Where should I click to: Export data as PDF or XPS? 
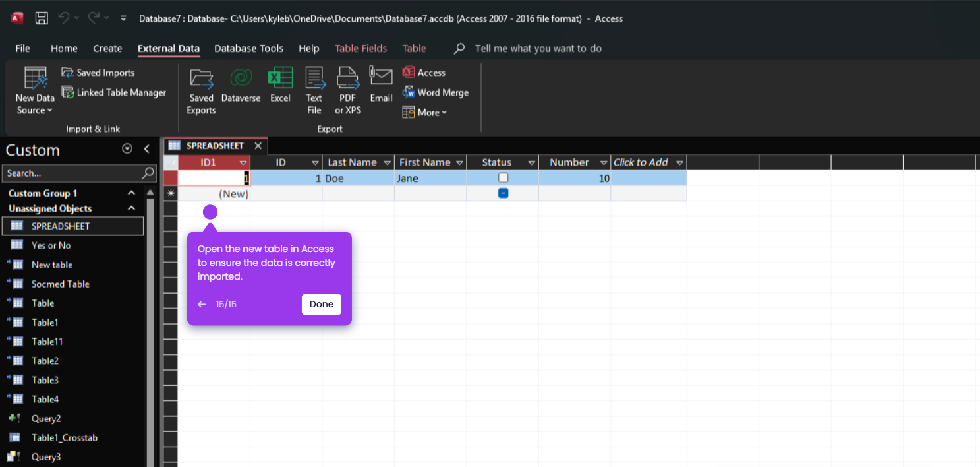click(x=347, y=90)
